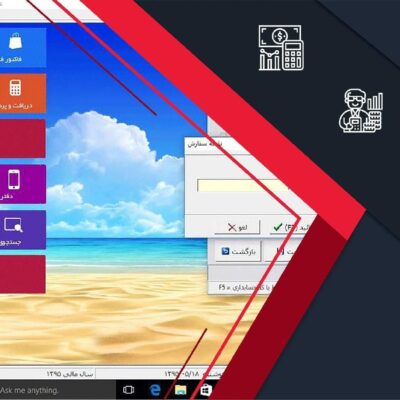Image resolution: width=400 pixels, height=400 pixels.
Task: Click the yellow input field in dialog
Action: point(242,186)
